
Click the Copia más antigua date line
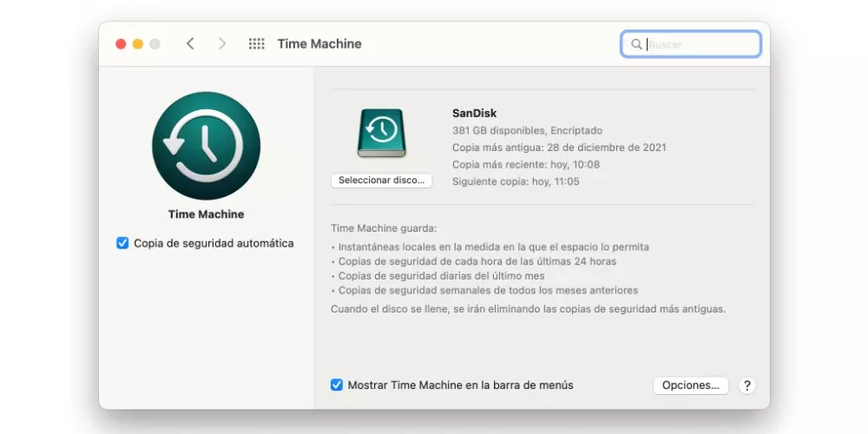(559, 148)
